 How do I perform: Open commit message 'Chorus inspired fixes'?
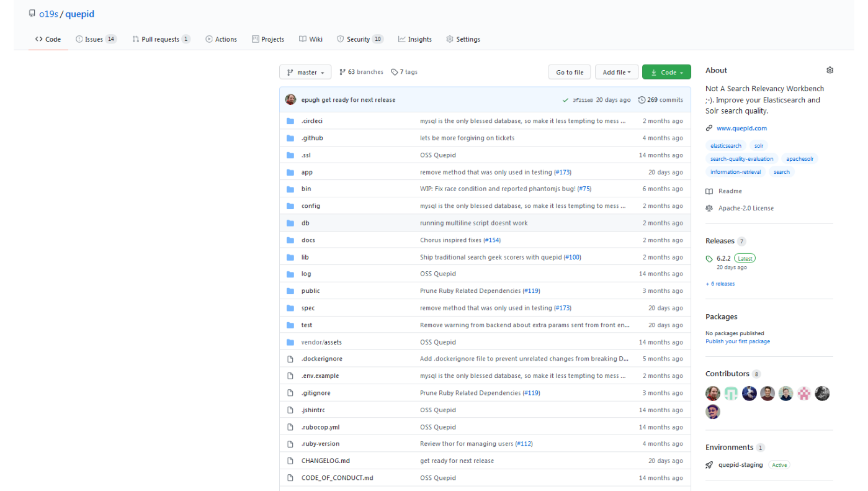(450, 240)
